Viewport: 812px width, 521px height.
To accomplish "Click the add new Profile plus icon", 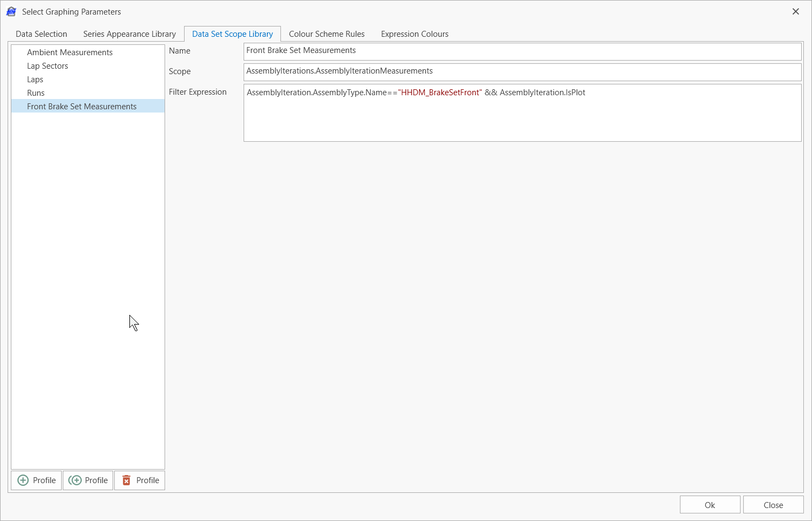I will click(23, 480).
